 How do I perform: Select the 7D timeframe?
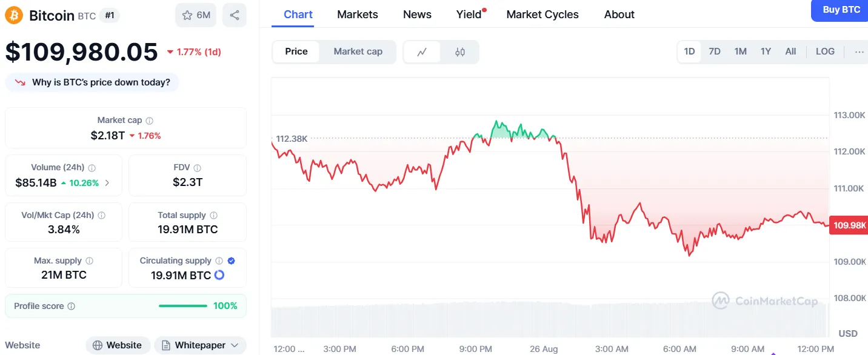coord(715,51)
